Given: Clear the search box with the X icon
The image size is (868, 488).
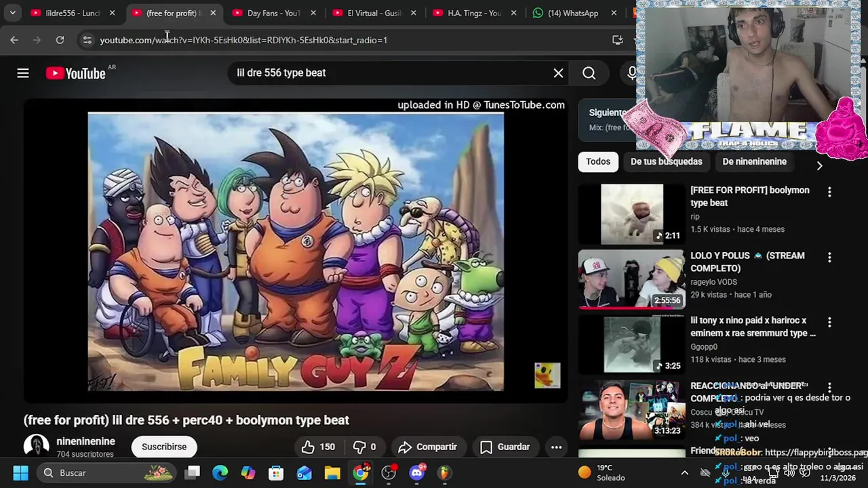Looking at the screenshot, I should pos(558,73).
